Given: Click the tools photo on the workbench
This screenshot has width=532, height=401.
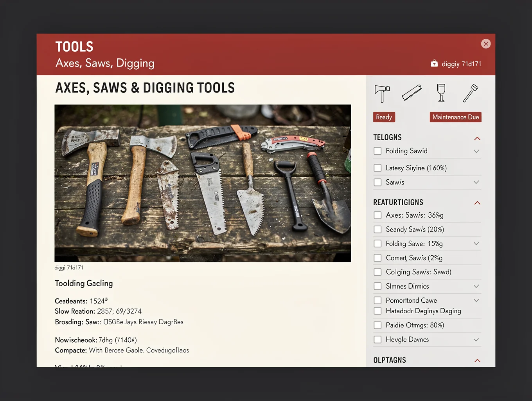Looking at the screenshot, I should pyautogui.click(x=203, y=183).
